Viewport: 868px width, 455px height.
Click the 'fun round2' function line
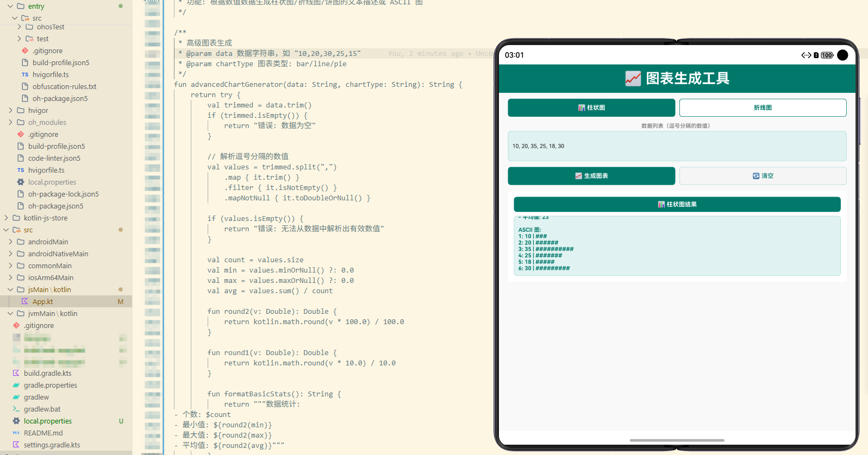click(x=272, y=311)
